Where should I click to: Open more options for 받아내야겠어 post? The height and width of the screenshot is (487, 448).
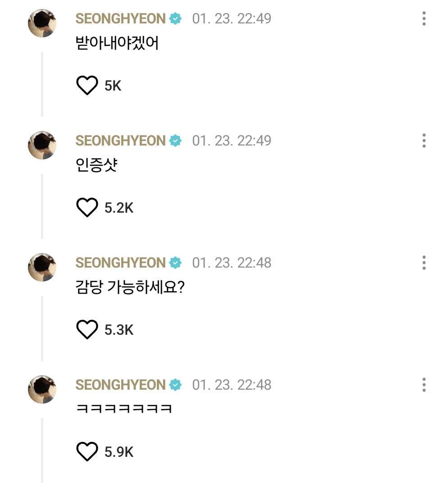[424, 18]
